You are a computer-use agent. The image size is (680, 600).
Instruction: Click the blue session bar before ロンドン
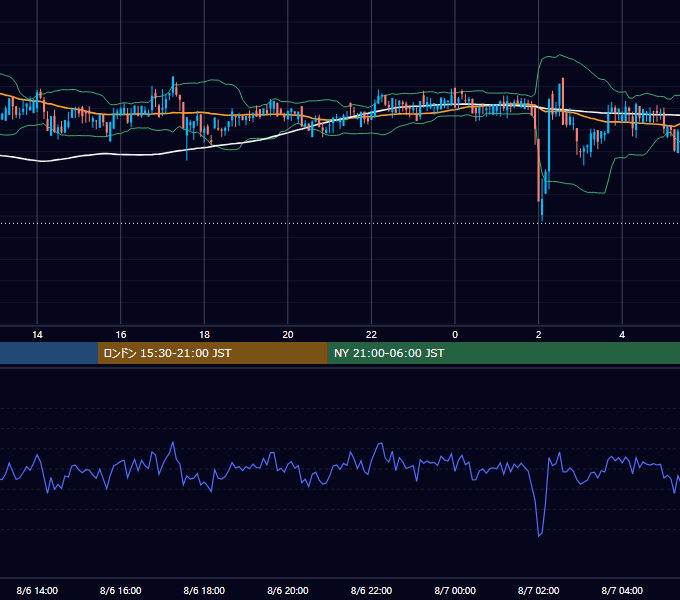point(49,353)
